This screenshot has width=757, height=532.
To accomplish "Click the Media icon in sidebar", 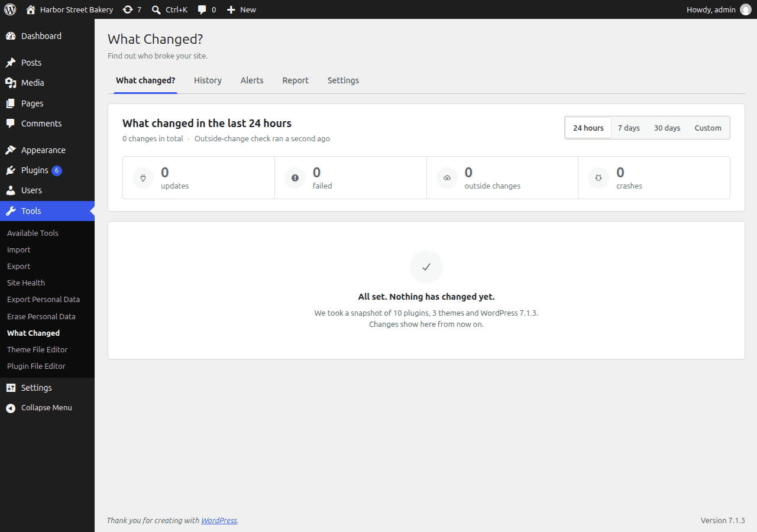I will 11,83.
